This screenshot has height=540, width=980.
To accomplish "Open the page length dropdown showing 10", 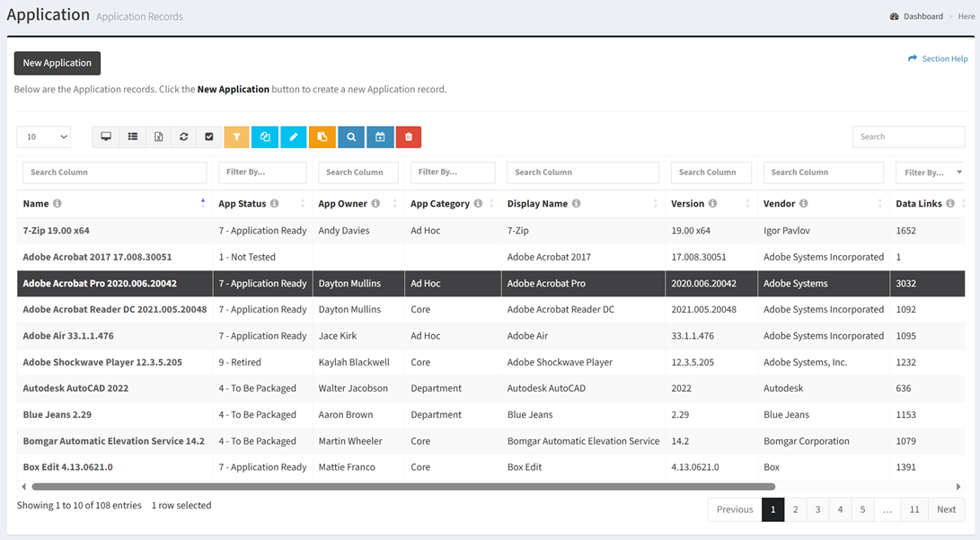I will click(44, 137).
